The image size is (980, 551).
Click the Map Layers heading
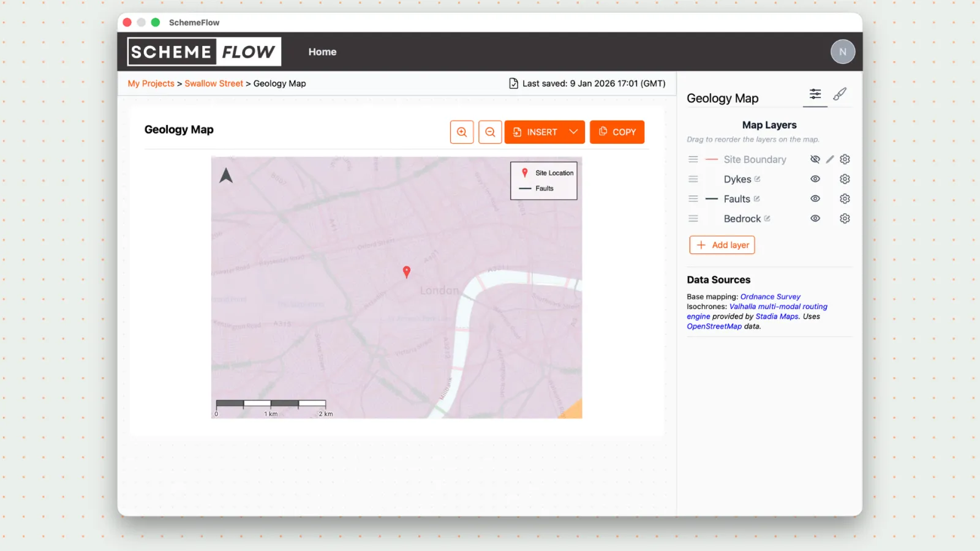pos(769,125)
